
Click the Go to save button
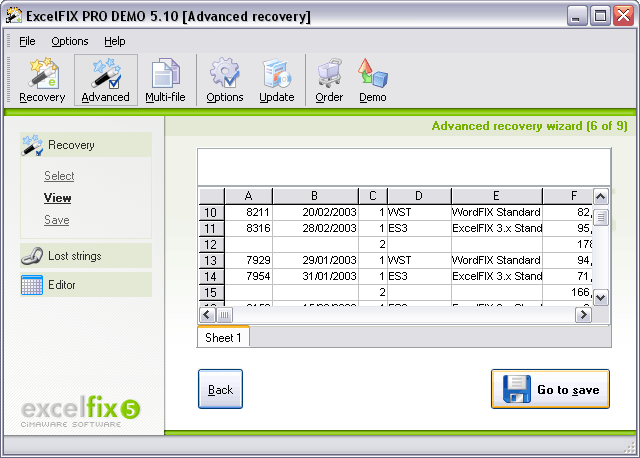[550, 389]
